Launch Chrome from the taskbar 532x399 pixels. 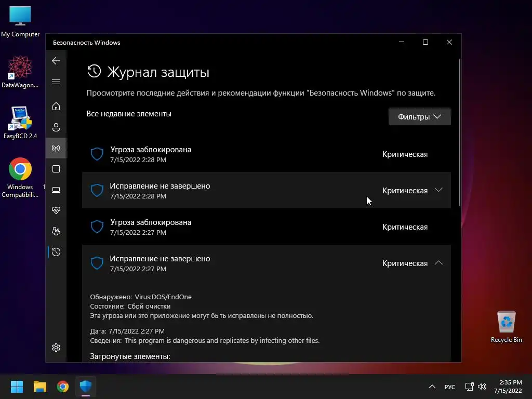click(63, 387)
